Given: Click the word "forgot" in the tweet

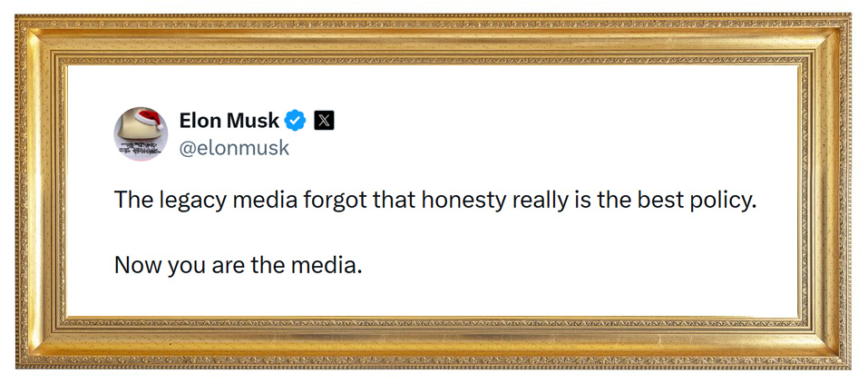Looking at the screenshot, I should (x=336, y=201).
